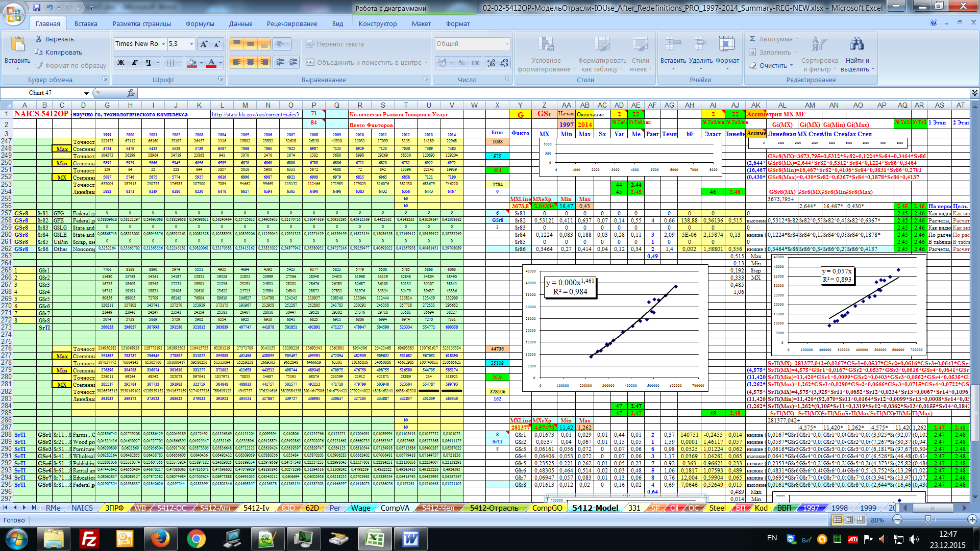Screen dimensions: 980x551
Task: Click the increase decimal places icon
Action: pyautogui.click(x=491, y=63)
